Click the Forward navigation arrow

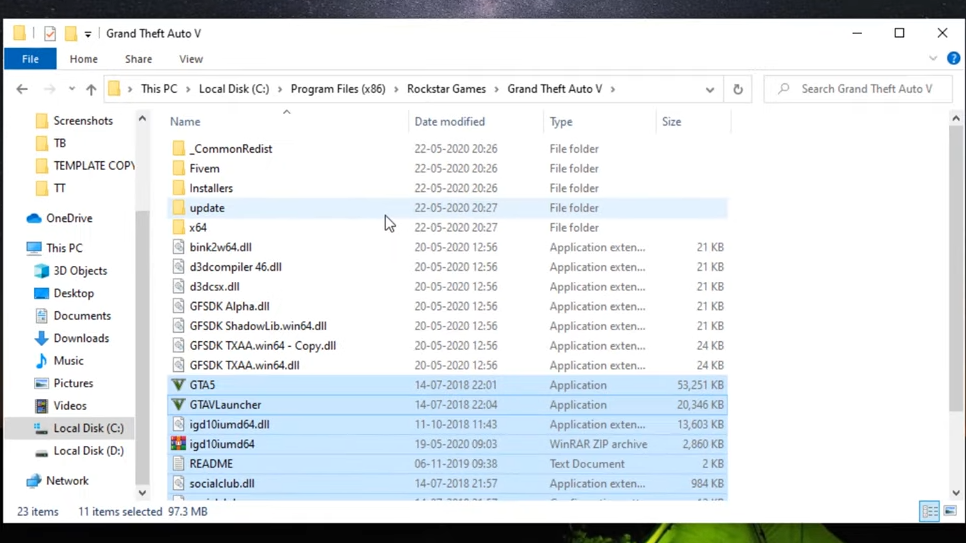pos(49,89)
